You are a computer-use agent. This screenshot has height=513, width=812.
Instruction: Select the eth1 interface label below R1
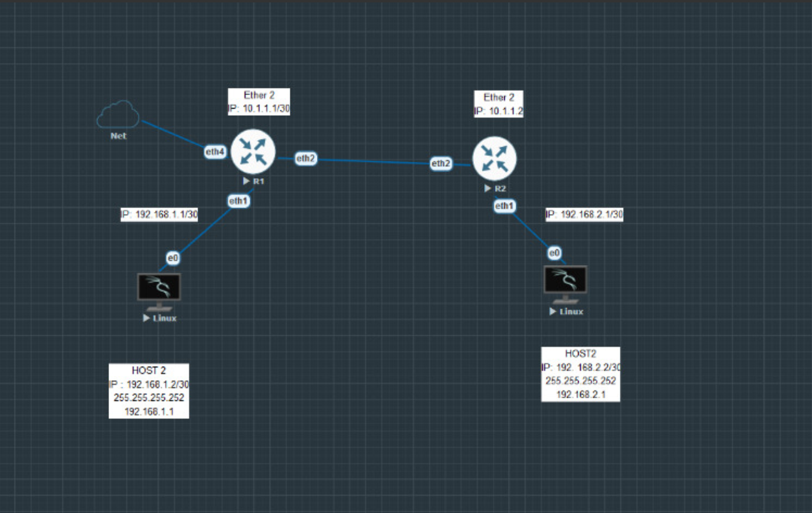[238, 201]
